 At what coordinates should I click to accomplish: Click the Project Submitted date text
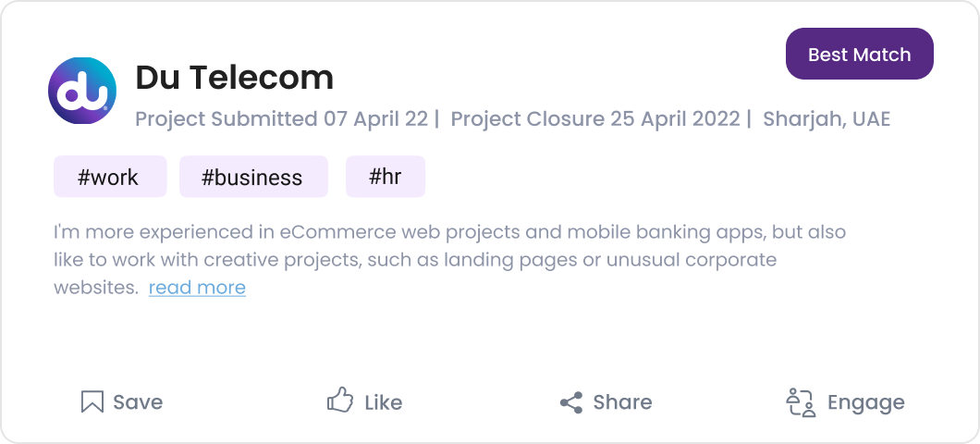[282, 119]
